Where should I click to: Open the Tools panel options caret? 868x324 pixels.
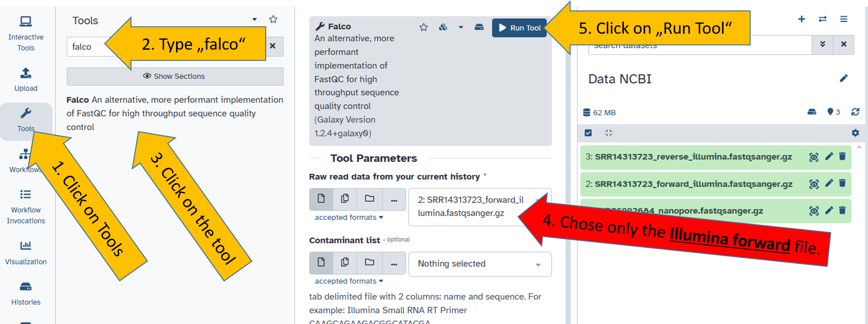pos(254,20)
